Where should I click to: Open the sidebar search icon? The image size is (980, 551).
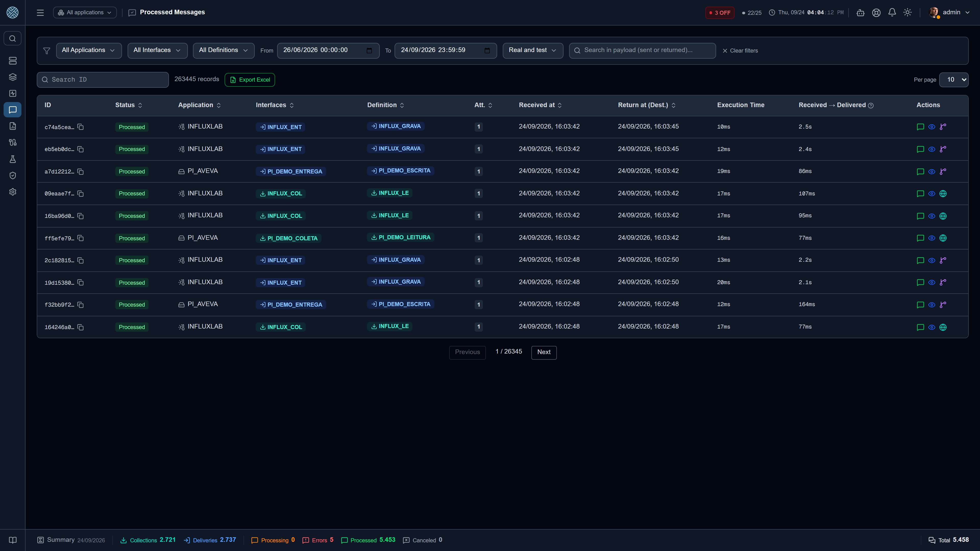(13, 39)
